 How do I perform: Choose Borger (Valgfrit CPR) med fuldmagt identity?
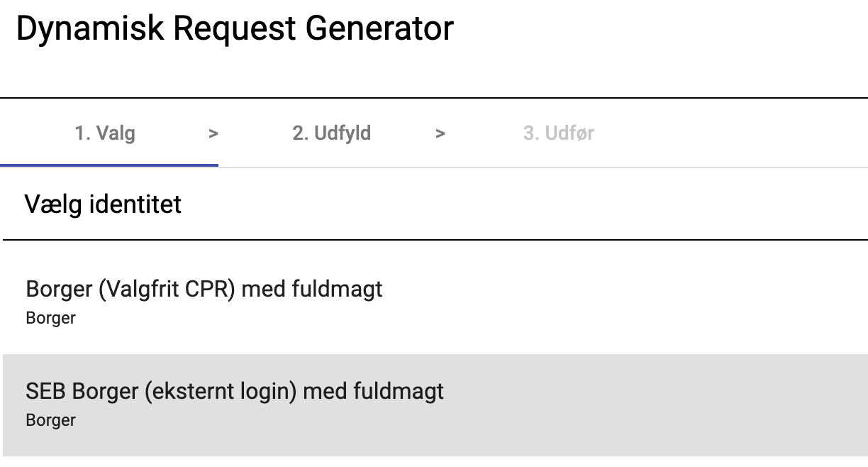[204, 290]
